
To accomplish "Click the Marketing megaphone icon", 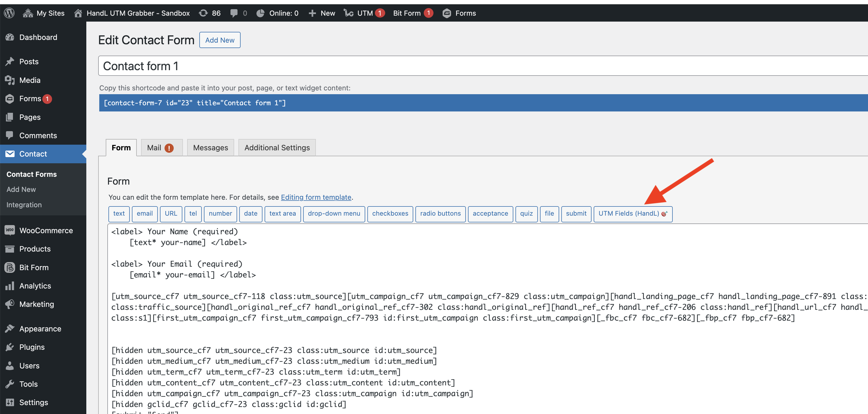I will coord(10,304).
